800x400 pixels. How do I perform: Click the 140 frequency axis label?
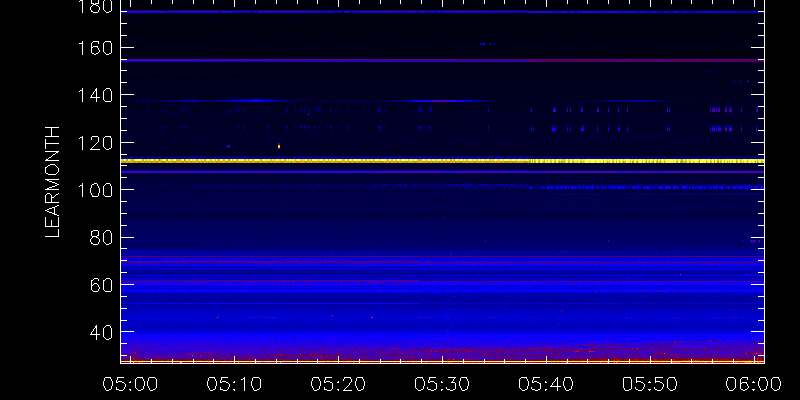[93, 95]
